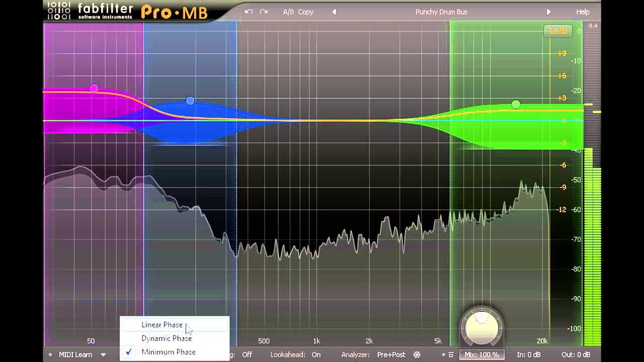This screenshot has height=362, width=644.
Task: Click the blue band's right crossover edge
Action: (x=237, y=184)
